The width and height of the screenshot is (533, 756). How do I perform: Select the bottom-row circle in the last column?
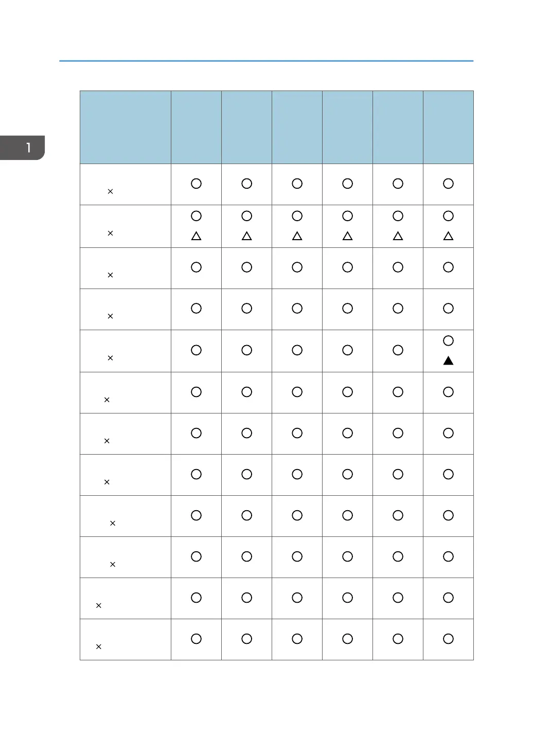(x=448, y=639)
